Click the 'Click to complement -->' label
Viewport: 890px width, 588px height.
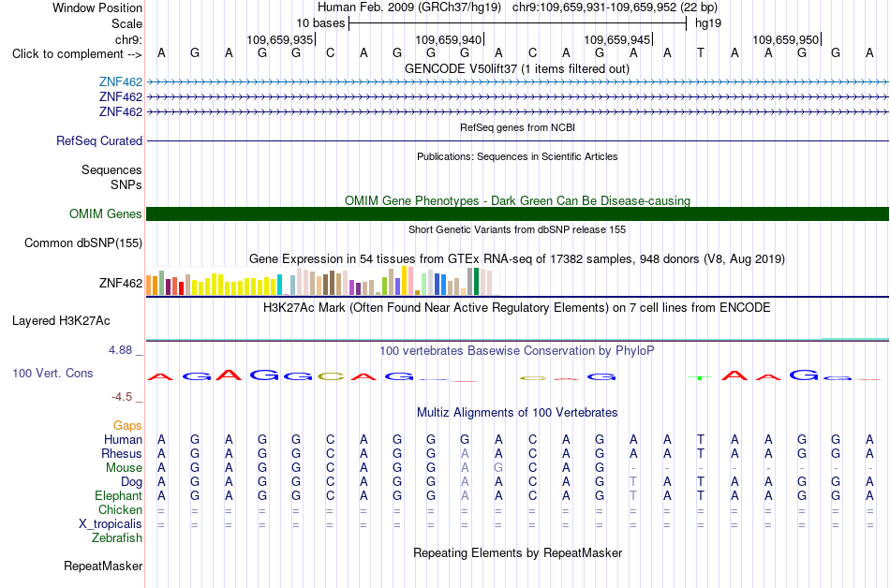tap(77, 54)
